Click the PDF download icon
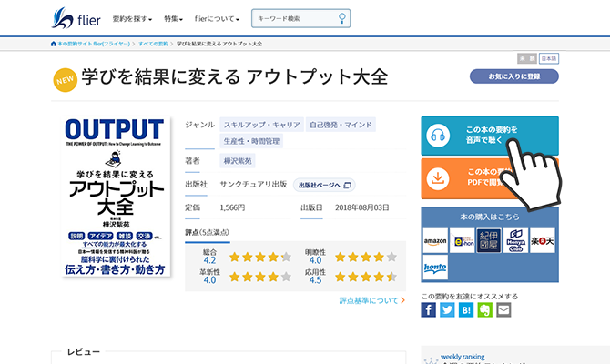 pos(438,178)
